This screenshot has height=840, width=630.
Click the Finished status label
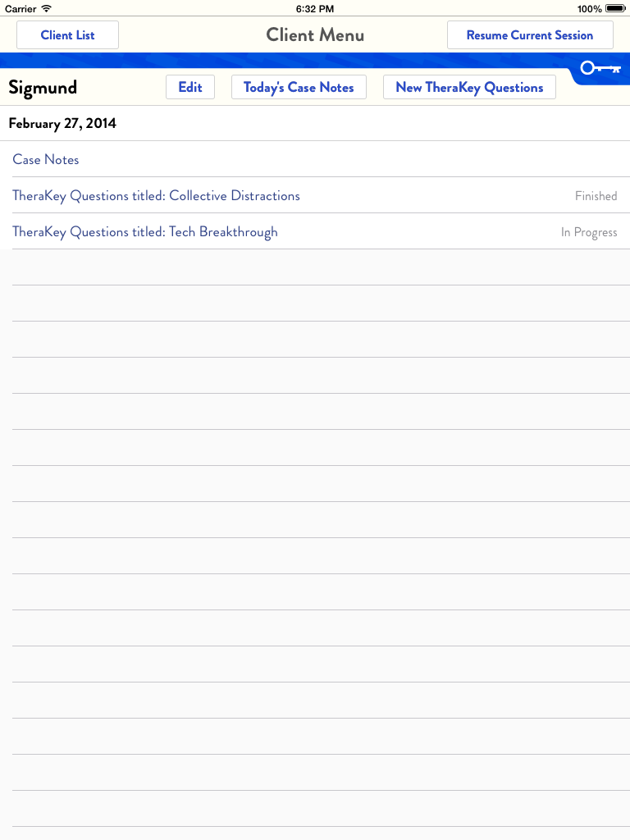(x=596, y=196)
